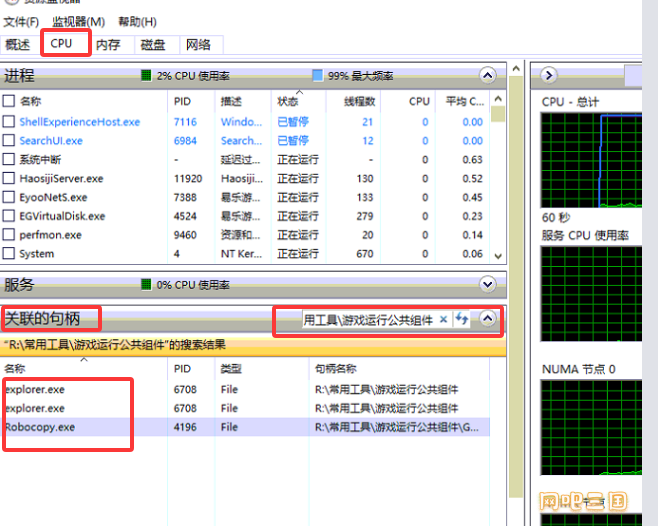Click PID 11920 cell
This screenshot has height=526, width=658.
pos(188,178)
